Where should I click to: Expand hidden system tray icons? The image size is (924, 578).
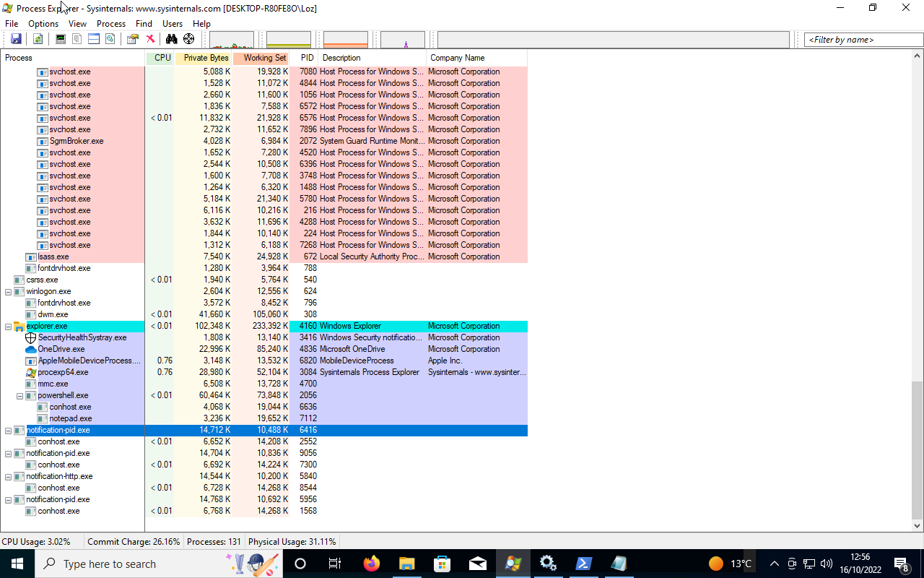pyautogui.click(x=774, y=564)
